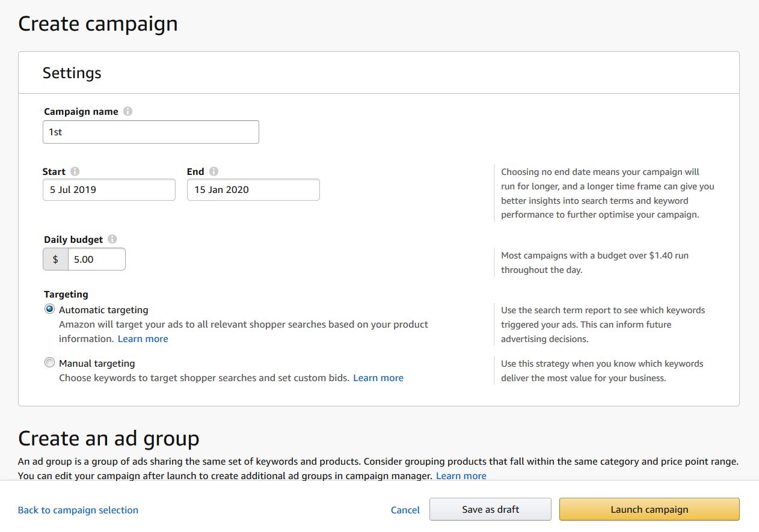Click the Automatic targeting label text
This screenshot has width=759, height=532.
coord(103,310)
